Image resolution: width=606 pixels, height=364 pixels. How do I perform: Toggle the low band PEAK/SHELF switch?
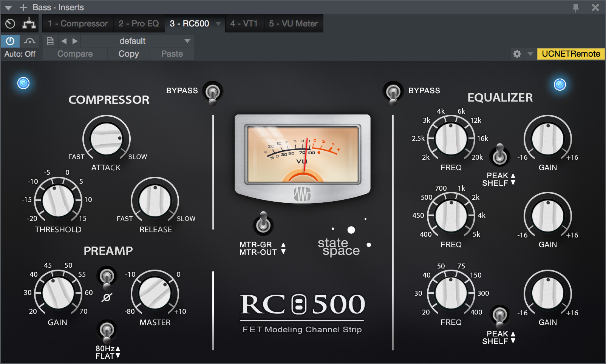pyautogui.click(x=500, y=316)
